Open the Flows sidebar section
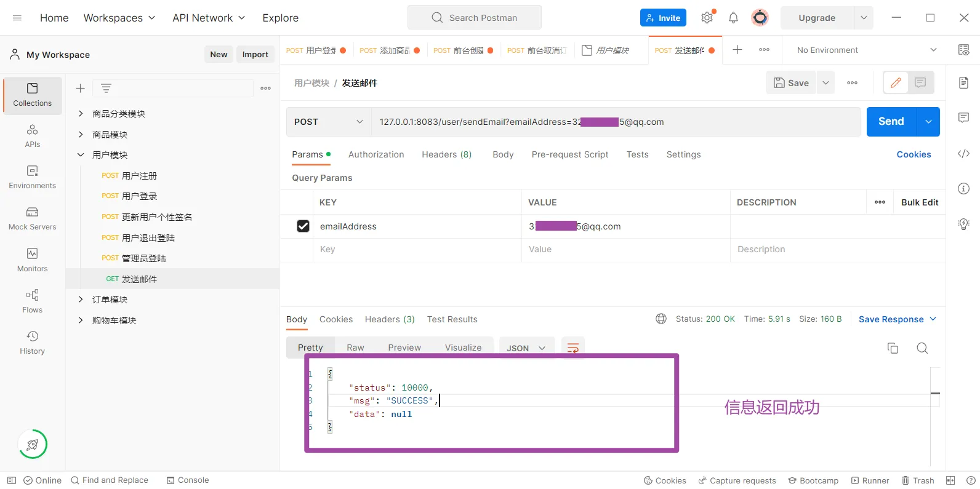 32,301
